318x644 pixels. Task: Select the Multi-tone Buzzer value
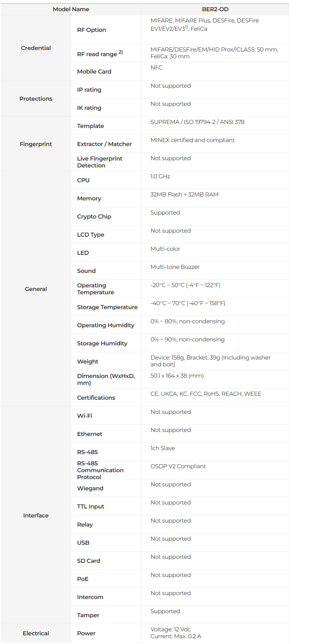tap(175, 267)
